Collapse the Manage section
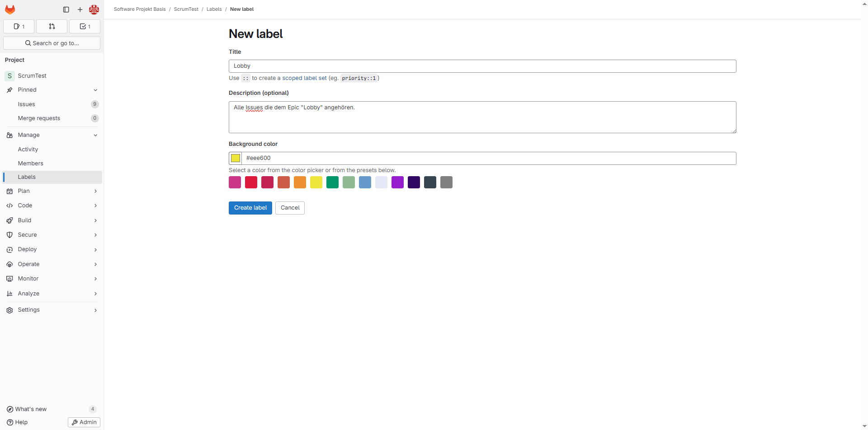868x430 pixels. [95, 136]
